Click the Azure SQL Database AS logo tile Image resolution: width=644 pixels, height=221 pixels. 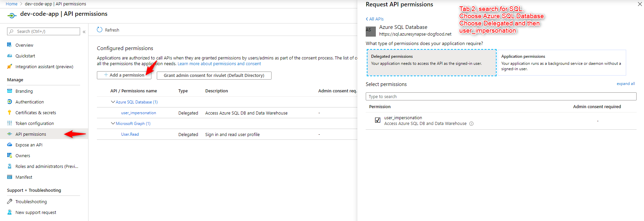click(370, 31)
